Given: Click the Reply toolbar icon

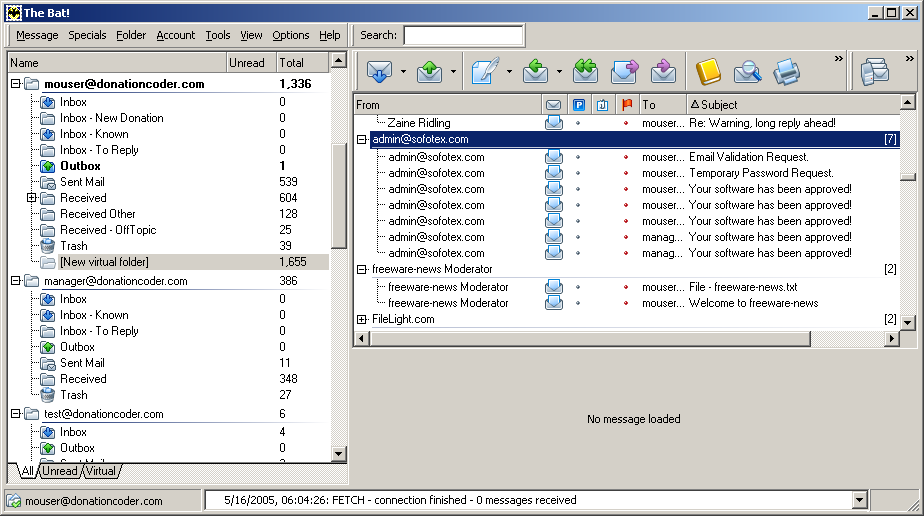Looking at the screenshot, I should coord(535,71).
